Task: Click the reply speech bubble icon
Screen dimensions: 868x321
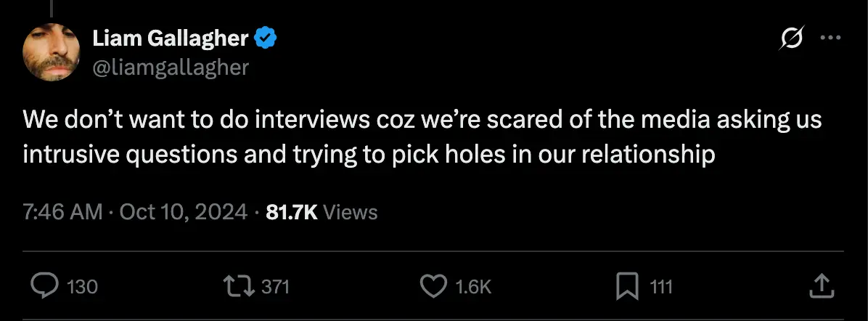Action: (x=45, y=286)
